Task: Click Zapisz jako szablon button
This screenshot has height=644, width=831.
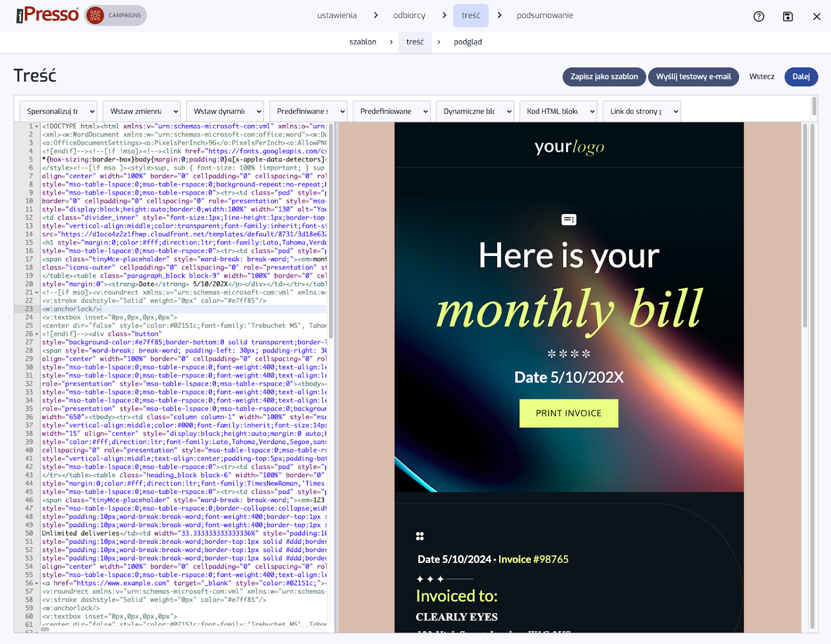Action: [x=604, y=77]
